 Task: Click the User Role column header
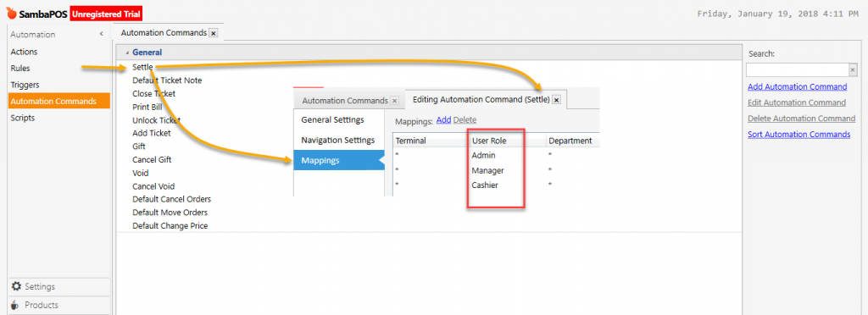coord(489,141)
